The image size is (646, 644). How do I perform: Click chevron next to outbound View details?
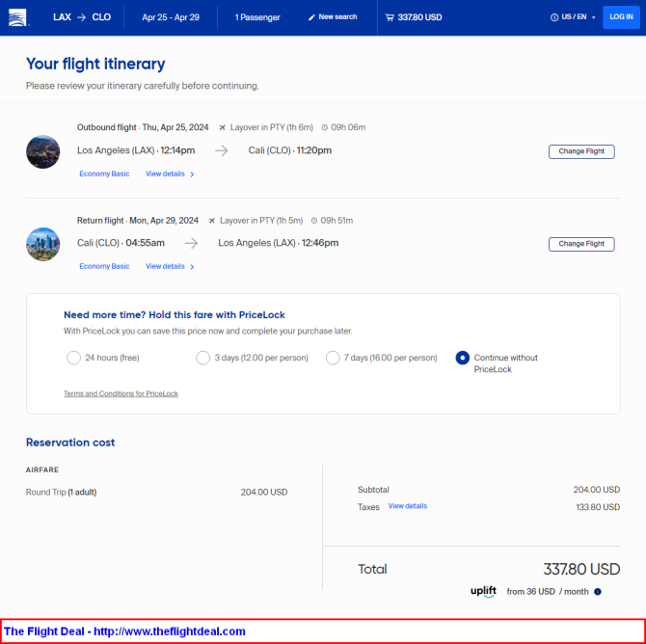(x=192, y=174)
